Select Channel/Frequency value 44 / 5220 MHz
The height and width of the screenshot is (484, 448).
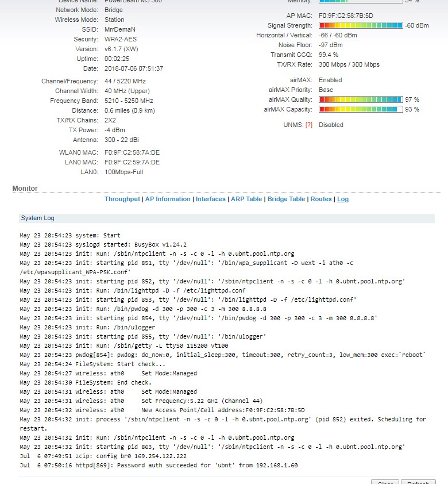(125, 81)
